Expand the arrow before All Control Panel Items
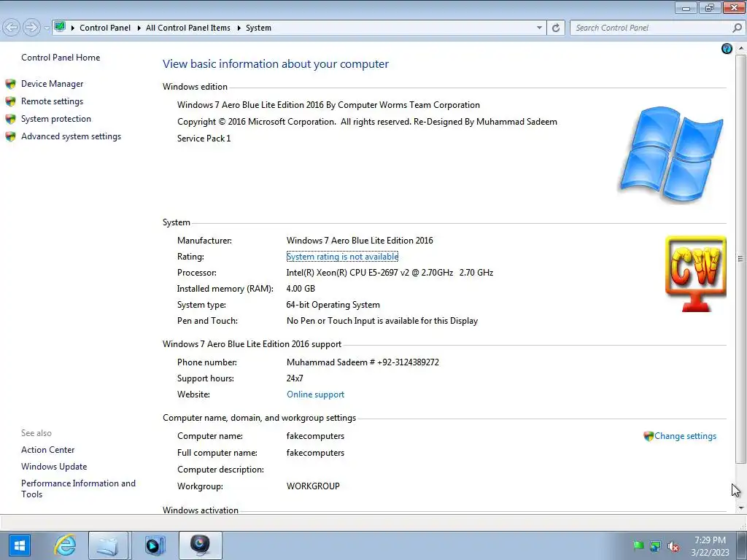Viewport: 747px width, 560px height. coord(139,28)
